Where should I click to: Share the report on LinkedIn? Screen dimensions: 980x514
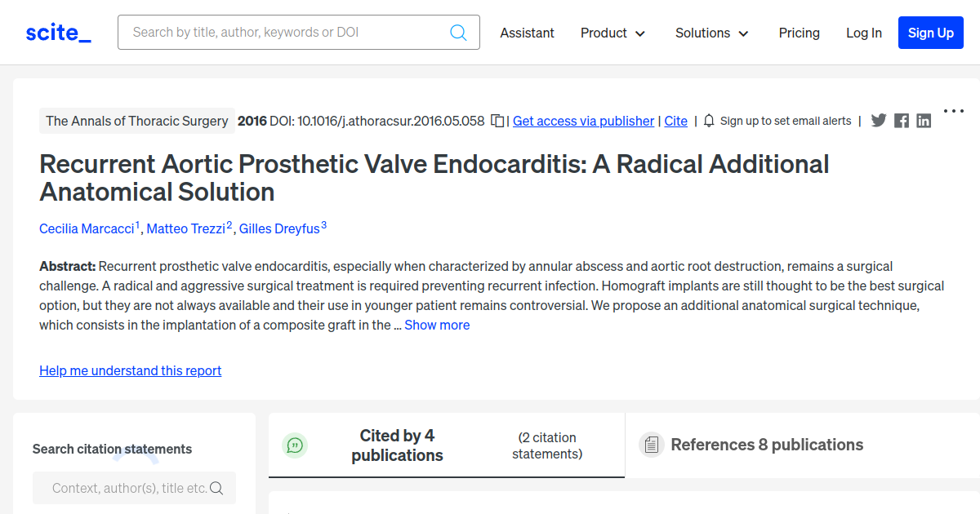924,121
